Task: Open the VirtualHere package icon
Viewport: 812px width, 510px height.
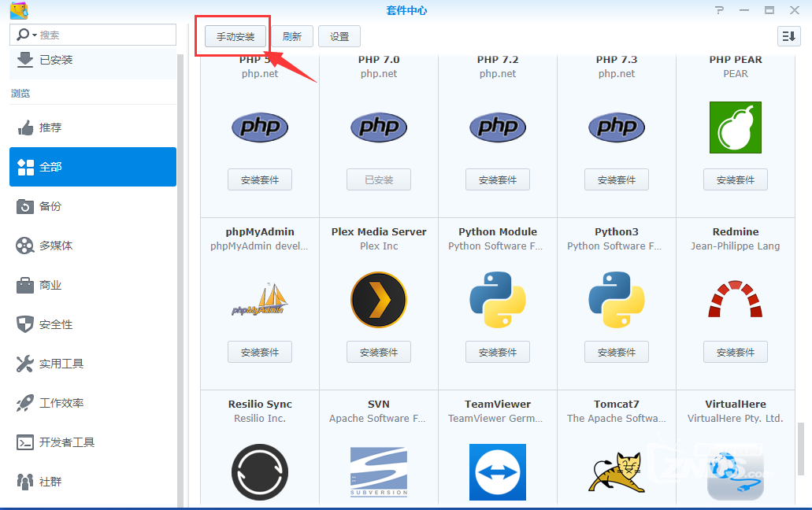Action: (736, 475)
